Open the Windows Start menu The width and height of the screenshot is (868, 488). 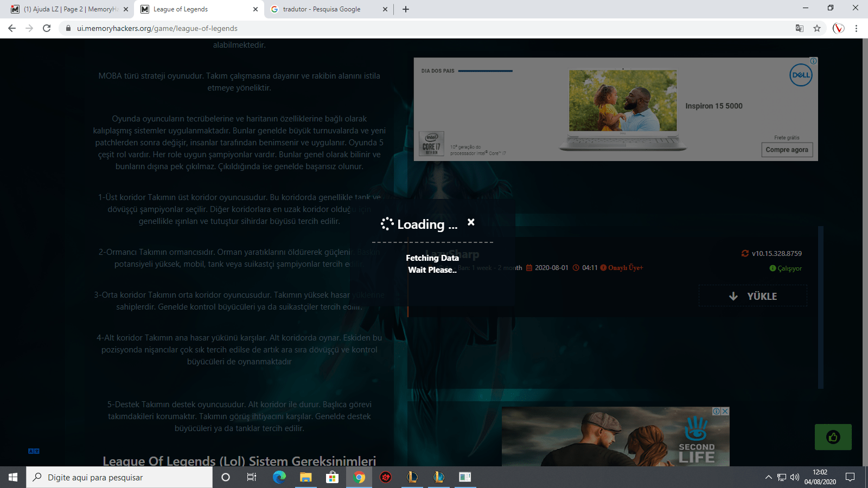pos(13,477)
